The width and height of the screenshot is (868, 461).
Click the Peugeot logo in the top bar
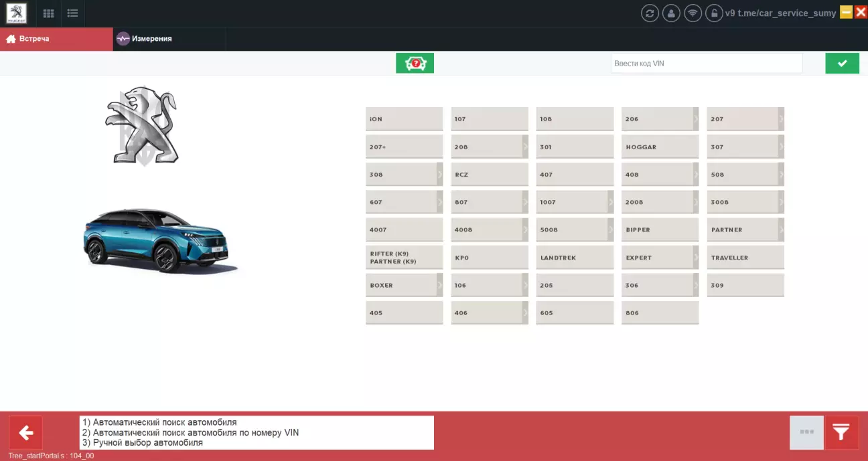(17, 13)
